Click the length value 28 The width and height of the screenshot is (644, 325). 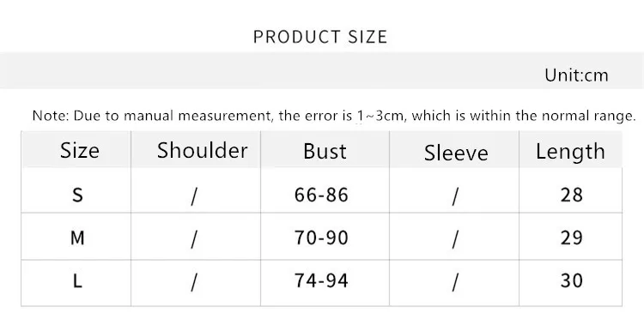point(571,195)
